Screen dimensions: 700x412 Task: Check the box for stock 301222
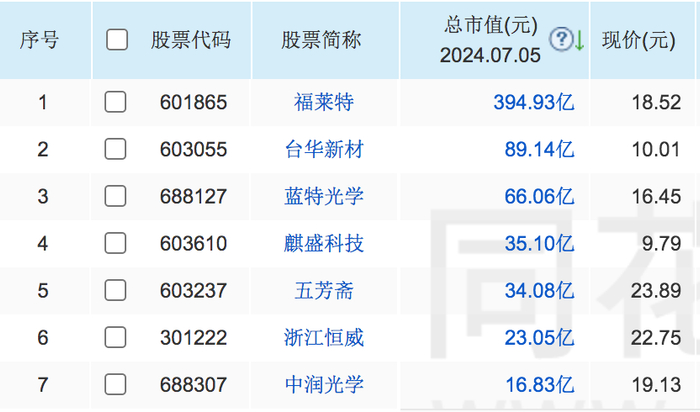[115, 337]
